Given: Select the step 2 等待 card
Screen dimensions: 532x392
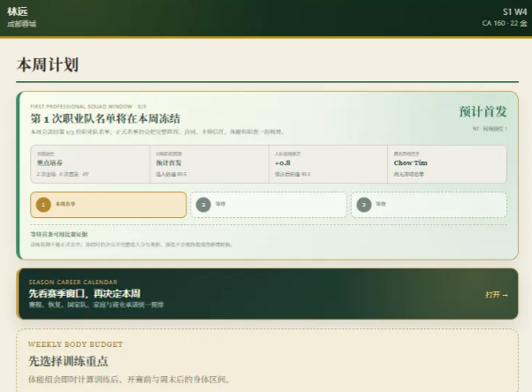Looking at the screenshot, I should tap(269, 205).
